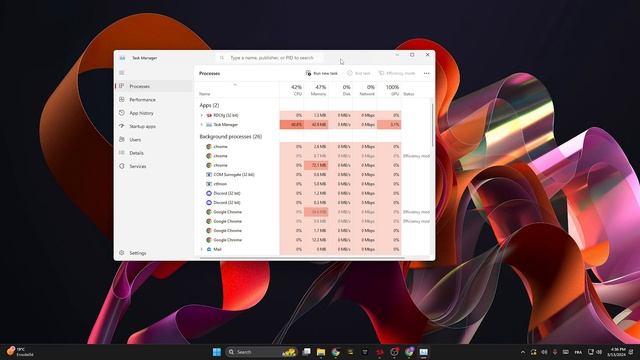Expand the Mail process row
640x360 pixels.
point(201,249)
